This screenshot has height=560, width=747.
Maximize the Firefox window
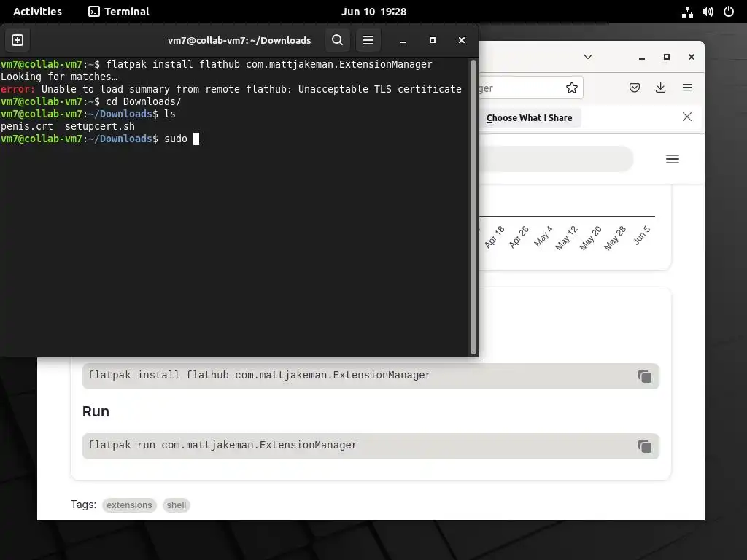click(x=667, y=57)
